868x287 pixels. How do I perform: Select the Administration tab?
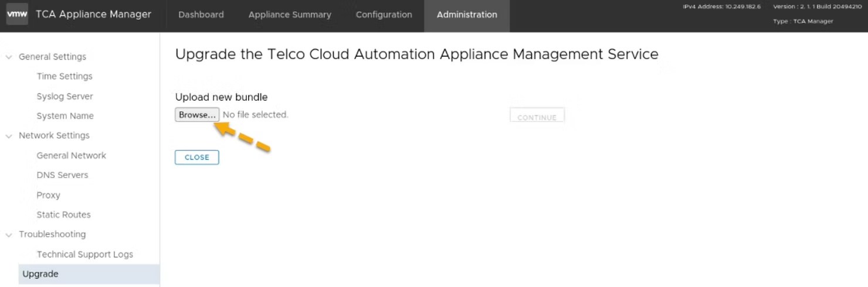coord(467,15)
